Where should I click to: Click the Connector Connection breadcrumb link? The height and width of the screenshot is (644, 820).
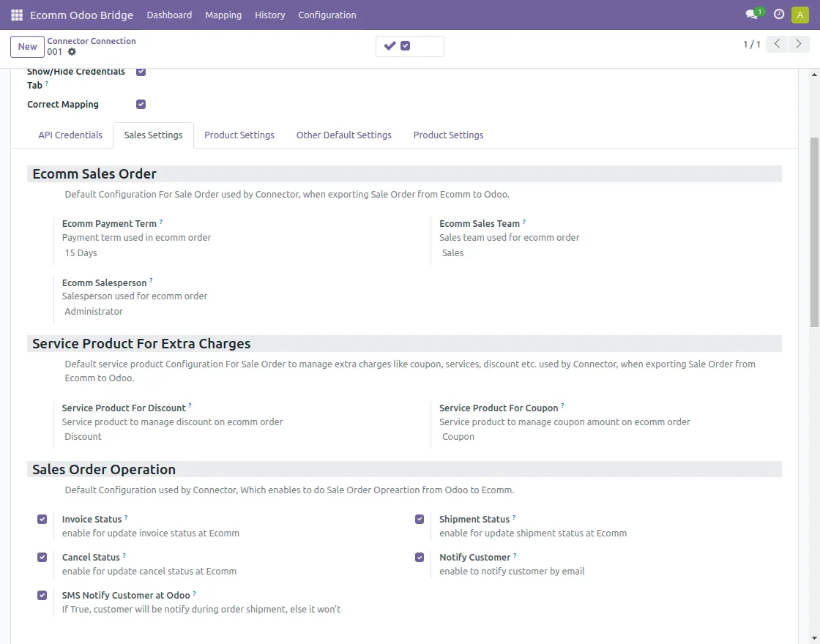click(x=92, y=41)
